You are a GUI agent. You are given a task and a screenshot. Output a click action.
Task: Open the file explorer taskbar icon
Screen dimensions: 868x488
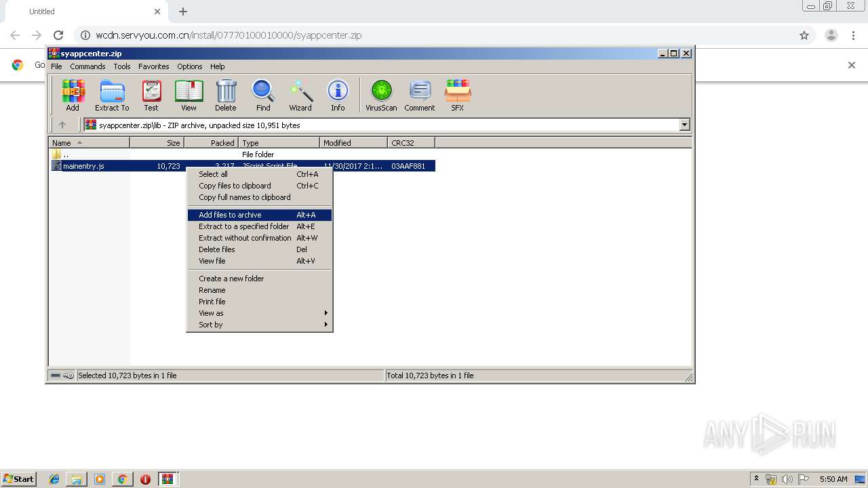coord(77,479)
